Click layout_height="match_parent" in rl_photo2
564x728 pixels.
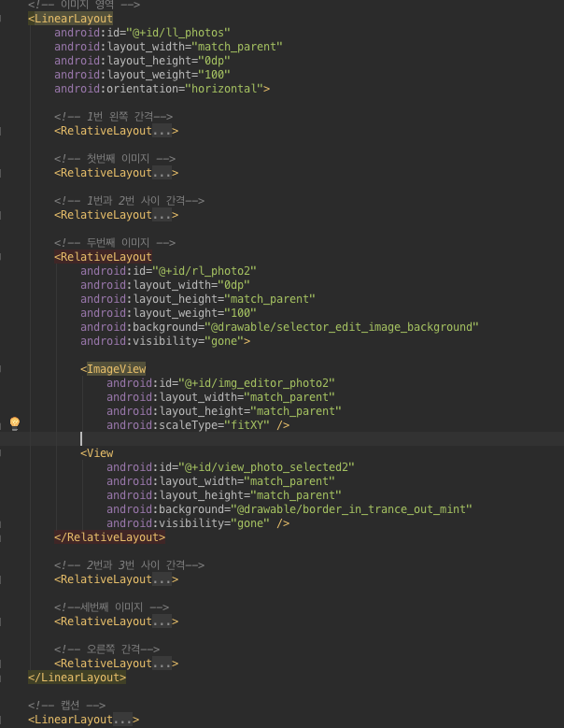click(198, 299)
